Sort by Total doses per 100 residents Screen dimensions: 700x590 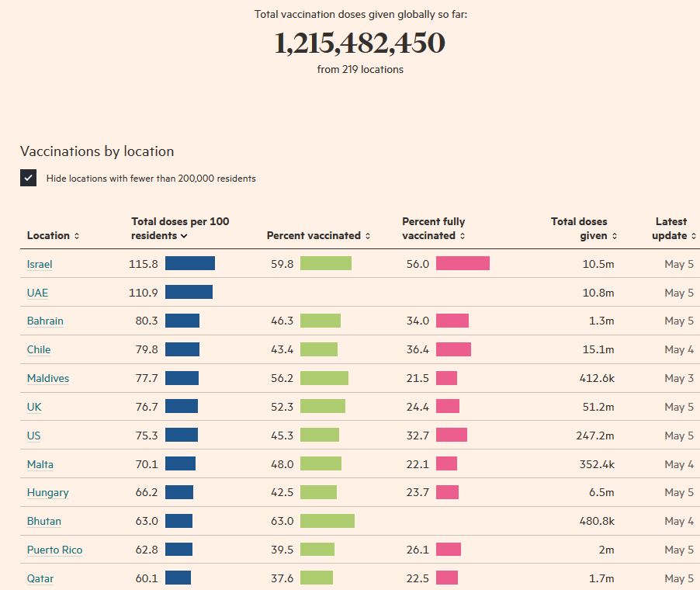(x=179, y=228)
